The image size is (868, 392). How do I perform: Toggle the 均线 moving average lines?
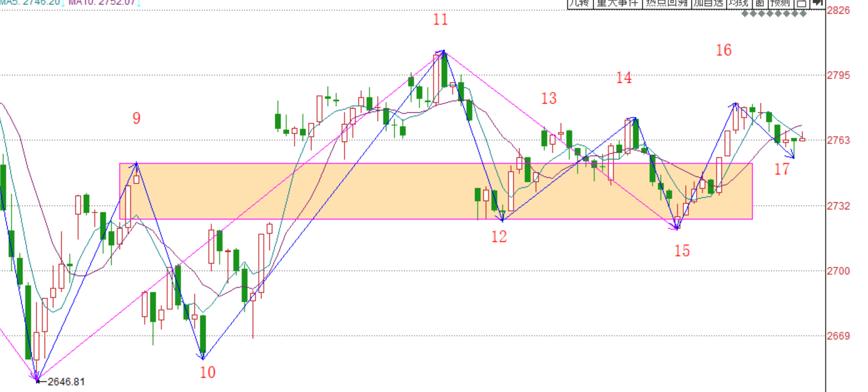pos(738,3)
